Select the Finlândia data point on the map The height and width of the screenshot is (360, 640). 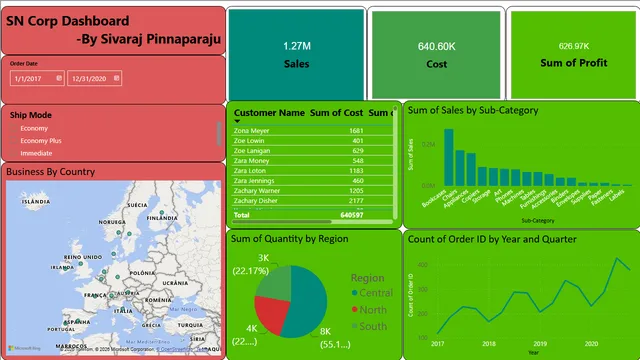(x=162, y=213)
